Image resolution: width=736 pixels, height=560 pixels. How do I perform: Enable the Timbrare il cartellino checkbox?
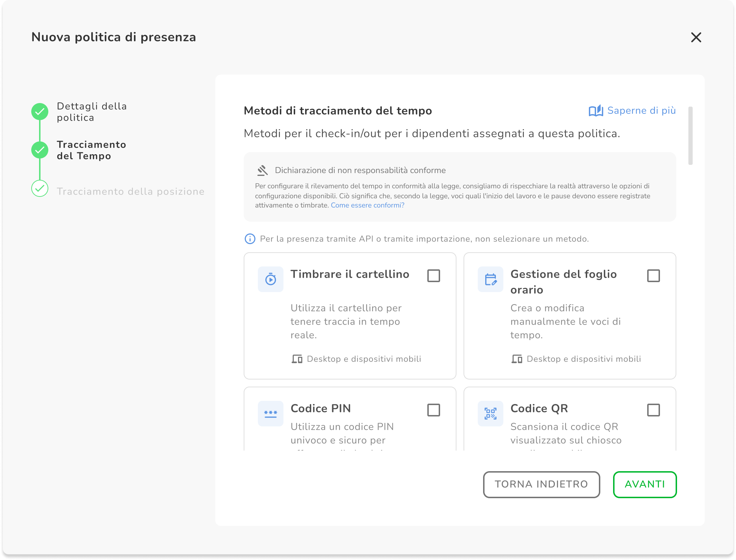[433, 276]
